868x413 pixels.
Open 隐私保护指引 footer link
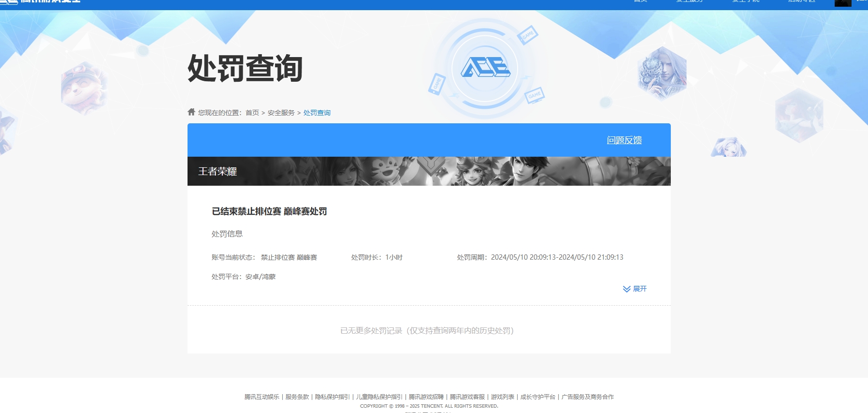tap(333, 397)
